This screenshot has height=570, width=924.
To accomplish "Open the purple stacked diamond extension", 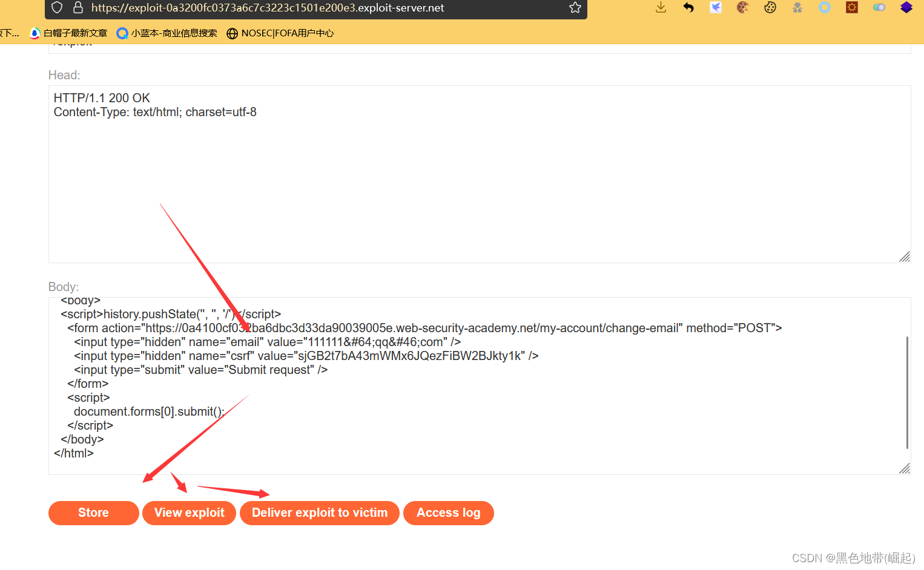I will [906, 7].
